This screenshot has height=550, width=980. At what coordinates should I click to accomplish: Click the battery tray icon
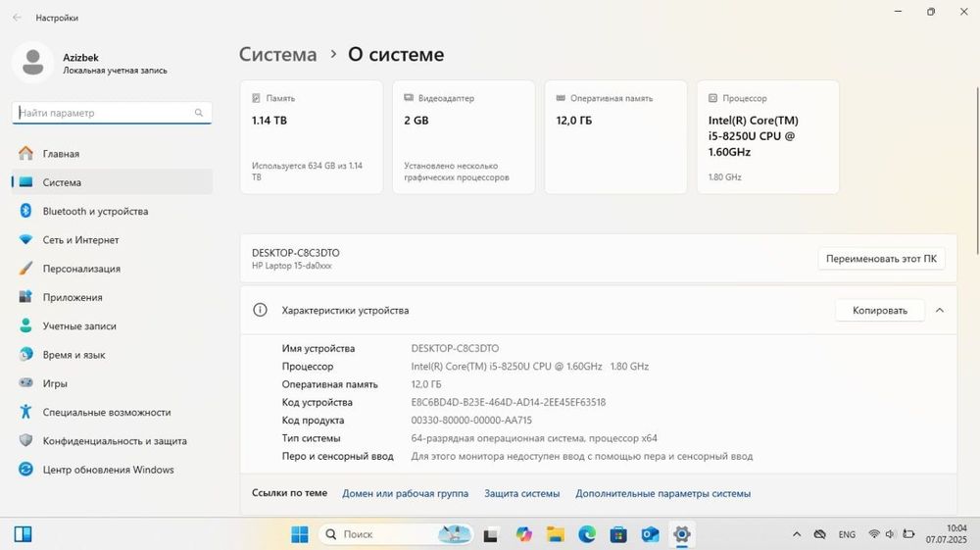(908, 534)
